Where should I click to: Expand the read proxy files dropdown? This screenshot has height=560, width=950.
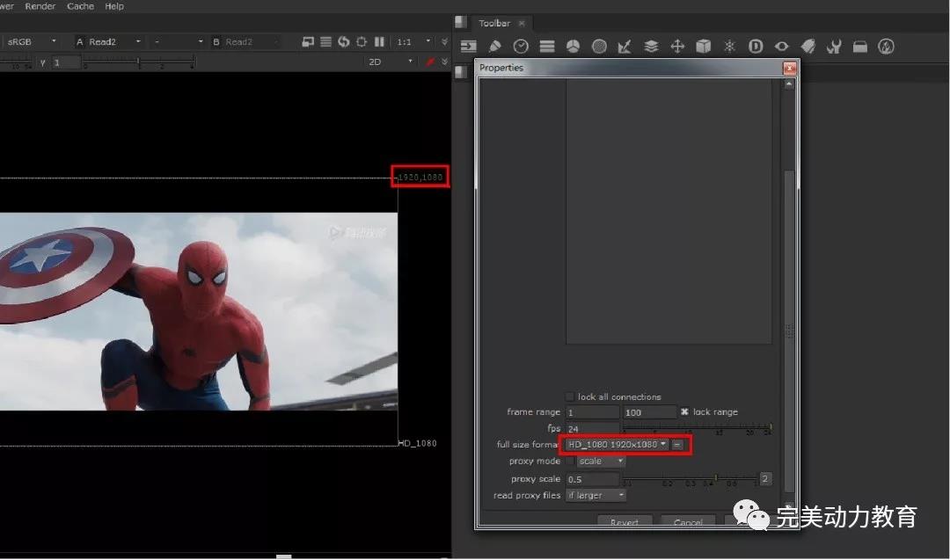pos(596,495)
